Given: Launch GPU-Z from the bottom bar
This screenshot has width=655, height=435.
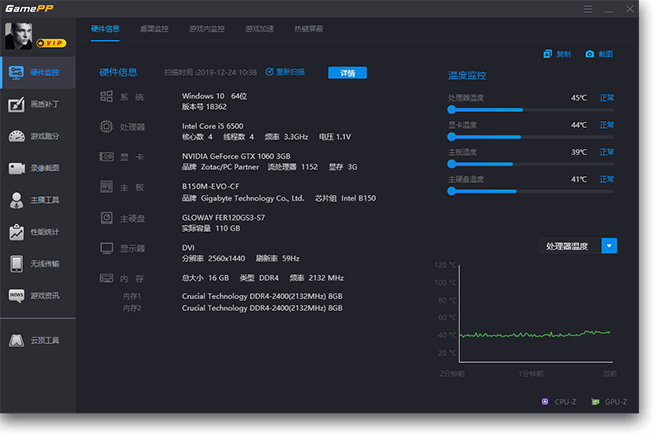Looking at the screenshot, I should 609,402.
